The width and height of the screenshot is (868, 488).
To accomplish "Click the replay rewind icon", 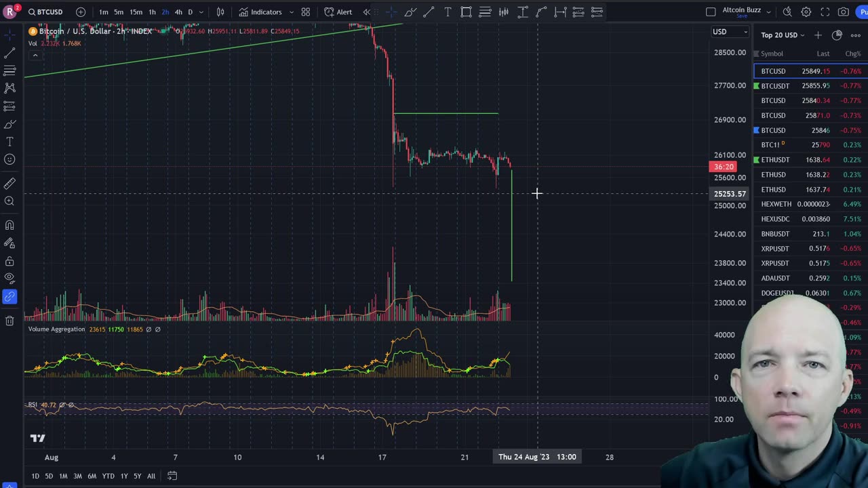I will tap(367, 12).
